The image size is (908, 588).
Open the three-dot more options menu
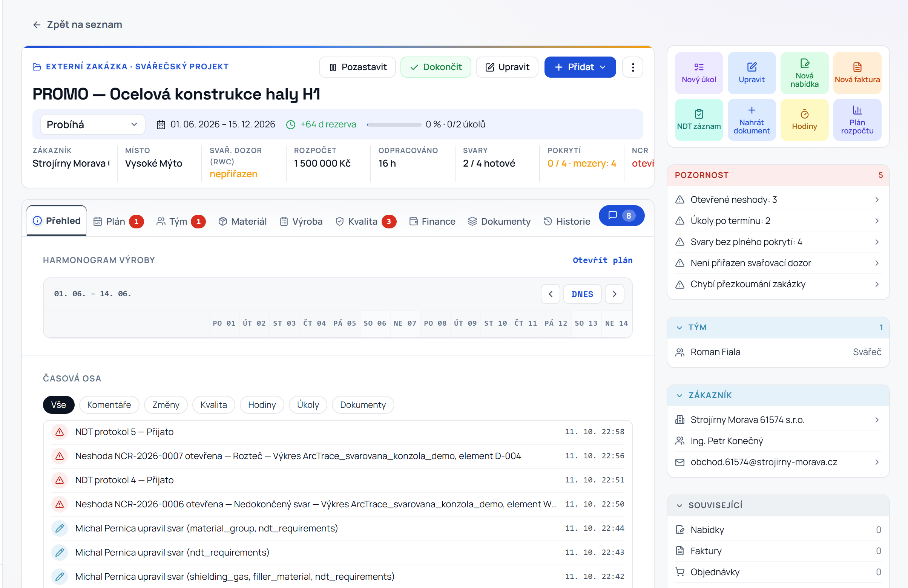coord(633,67)
